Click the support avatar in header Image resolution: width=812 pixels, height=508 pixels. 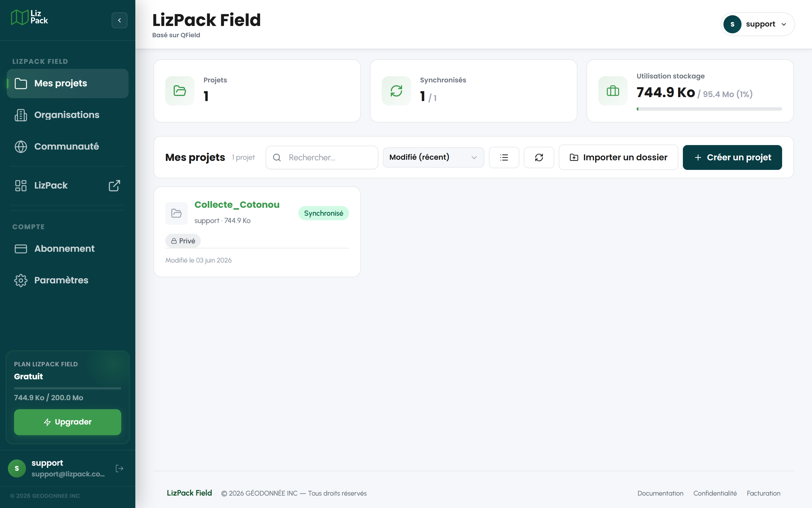[x=732, y=24]
